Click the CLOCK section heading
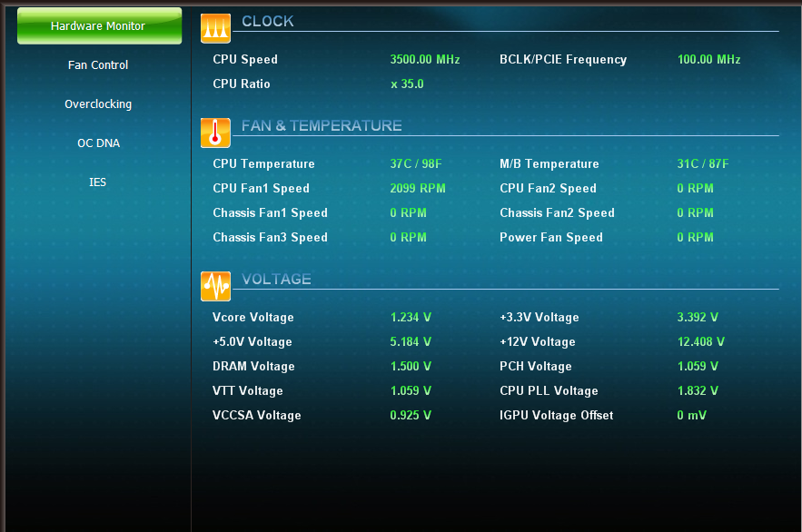Image resolution: width=802 pixels, height=532 pixels. click(268, 22)
